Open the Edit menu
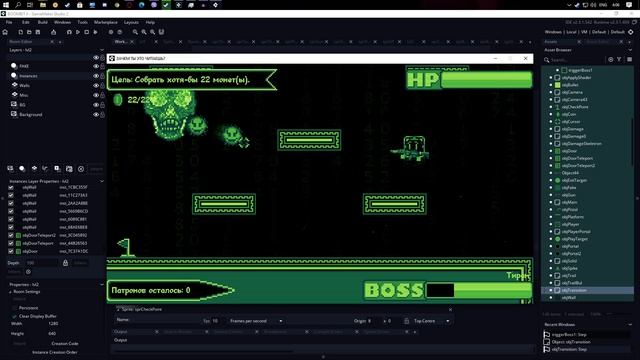The width and height of the screenshot is (640, 360). (x=26, y=22)
